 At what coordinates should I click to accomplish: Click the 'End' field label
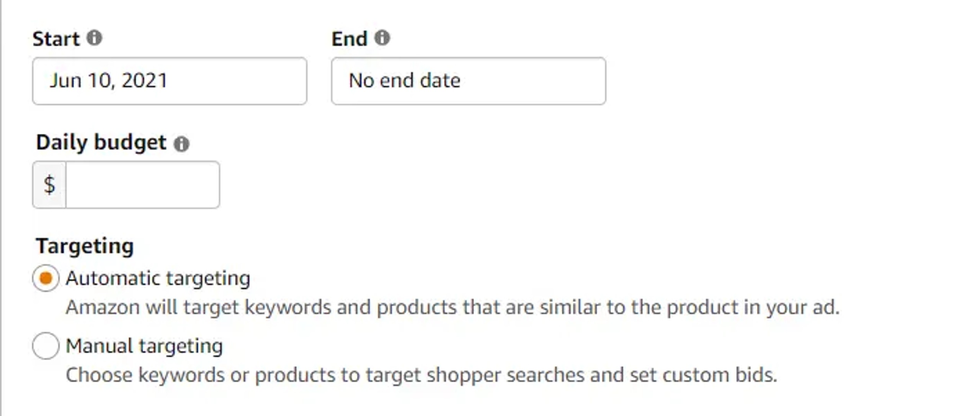point(350,39)
